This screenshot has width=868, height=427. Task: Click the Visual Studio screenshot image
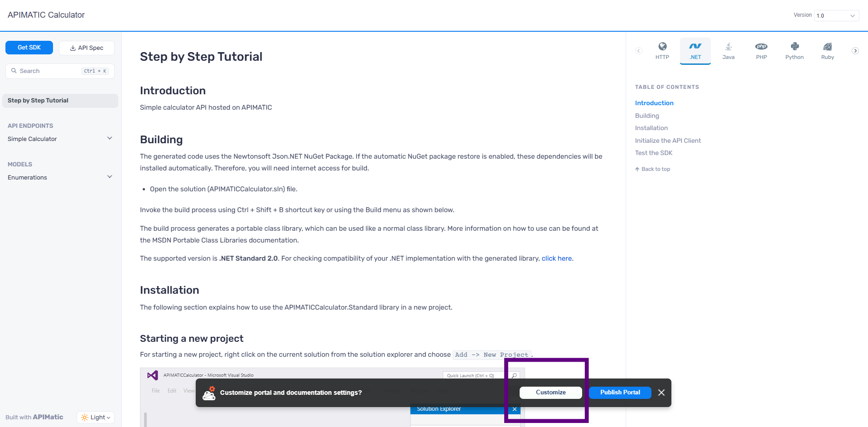pos(333,398)
